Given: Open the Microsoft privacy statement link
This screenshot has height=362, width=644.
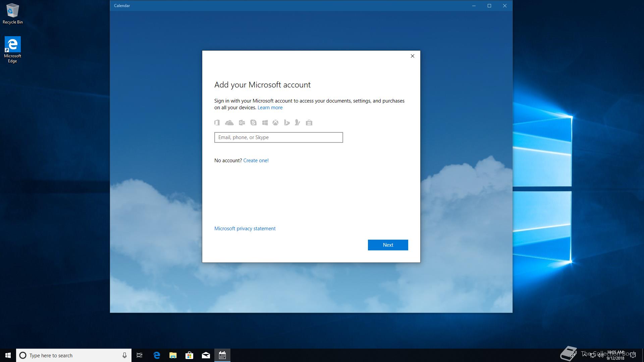Looking at the screenshot, I should (x=245, y=229).
